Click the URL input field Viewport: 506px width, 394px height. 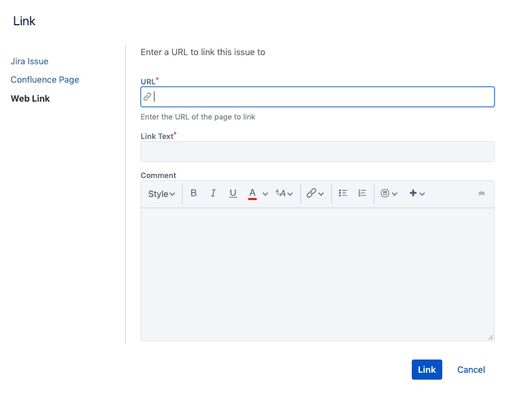[317, 97]
